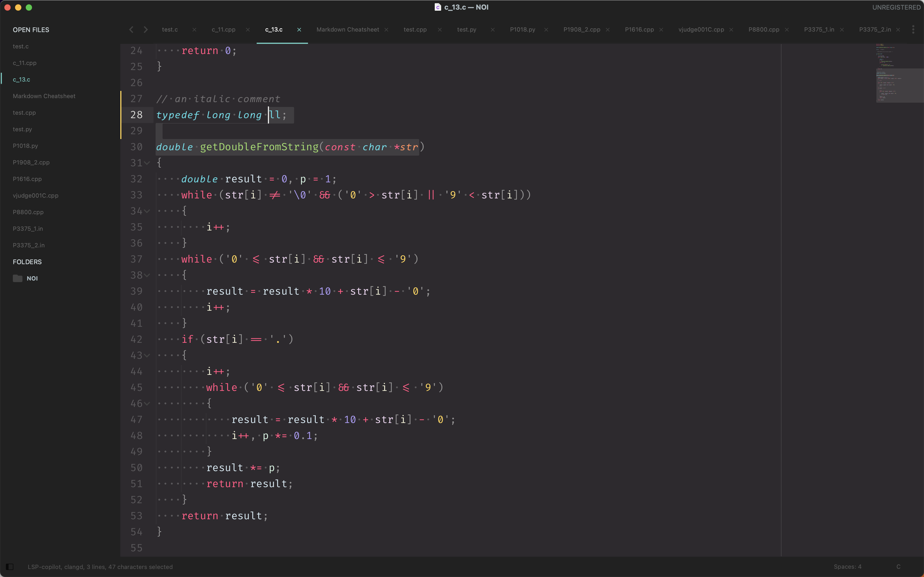Place cursor on 'typedef' keyword line 28
924x577 pixels.
tap(178, 115)
